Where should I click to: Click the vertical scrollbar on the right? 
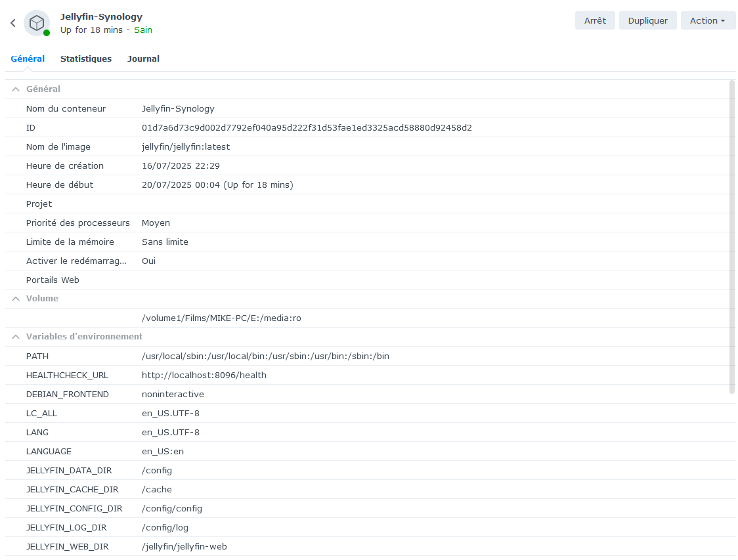point(732,236)
